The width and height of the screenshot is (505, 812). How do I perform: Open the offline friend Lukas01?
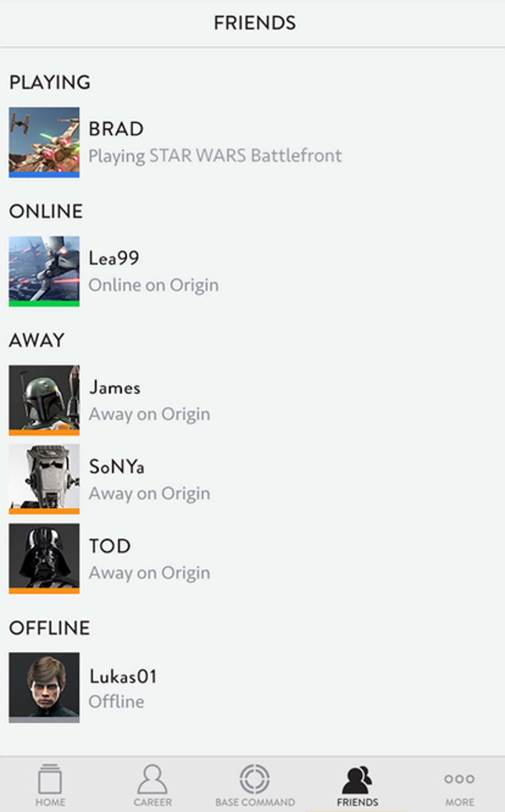(252, 687)
